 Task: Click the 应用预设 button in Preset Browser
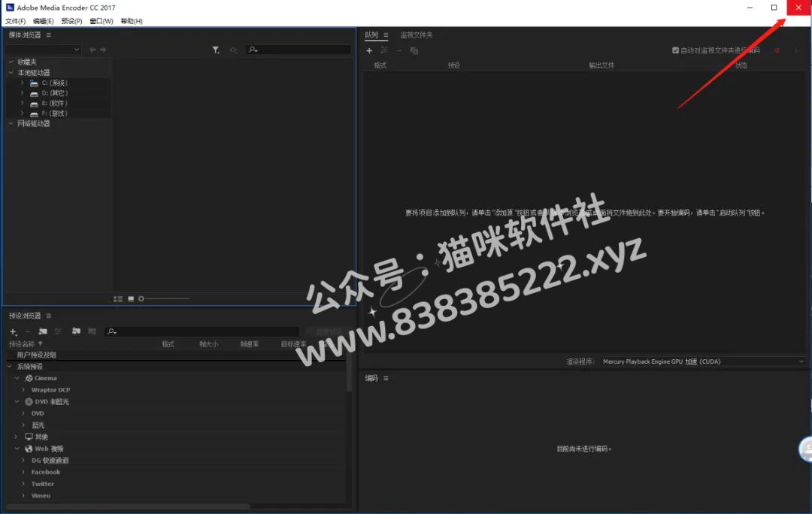[329, 331]
